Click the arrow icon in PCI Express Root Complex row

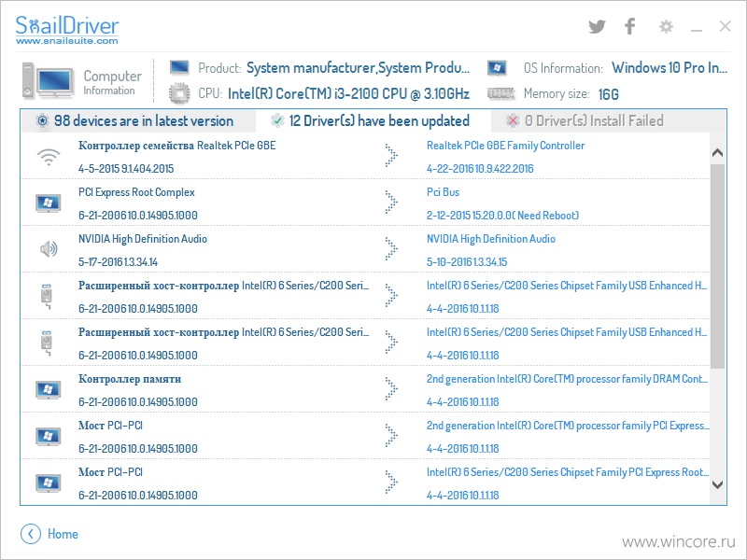[391, 203]
